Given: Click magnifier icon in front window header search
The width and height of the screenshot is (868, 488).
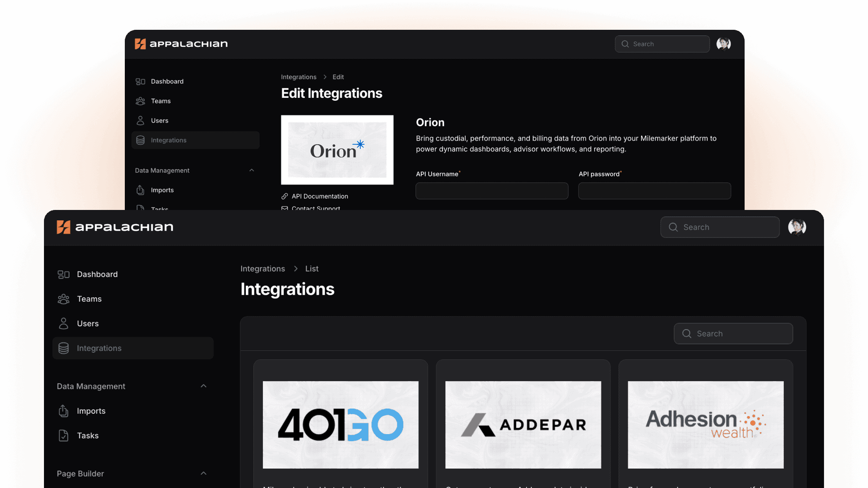Looking at the screenshot, I should 673,227.
